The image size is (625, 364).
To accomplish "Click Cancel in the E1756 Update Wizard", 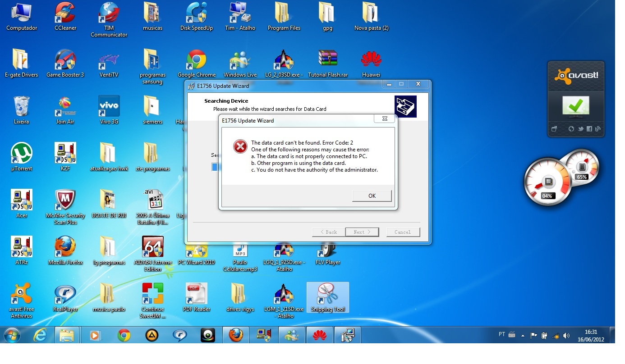I will pyautogui.click(x=403, y=232).
